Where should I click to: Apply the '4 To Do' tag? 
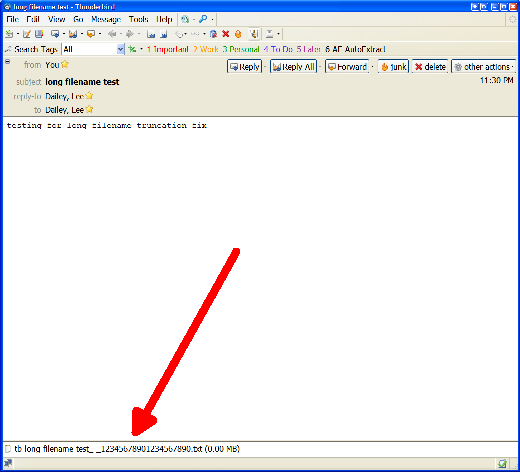278,49
